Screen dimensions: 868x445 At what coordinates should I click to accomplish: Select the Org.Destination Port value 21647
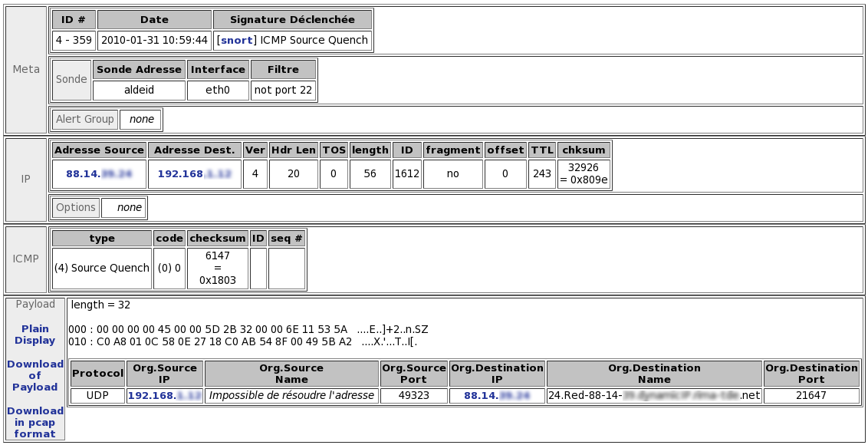[x=810, y=396]
